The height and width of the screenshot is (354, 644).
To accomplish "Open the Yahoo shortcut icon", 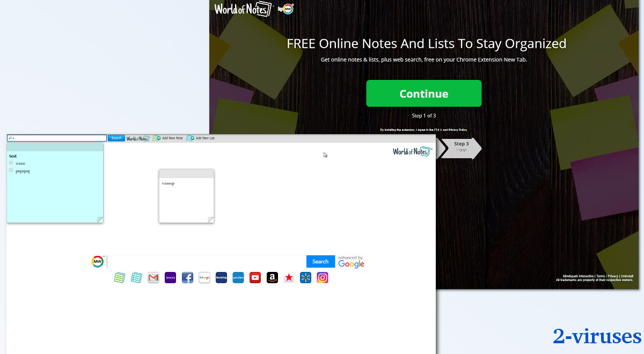I will click(170, 277).
